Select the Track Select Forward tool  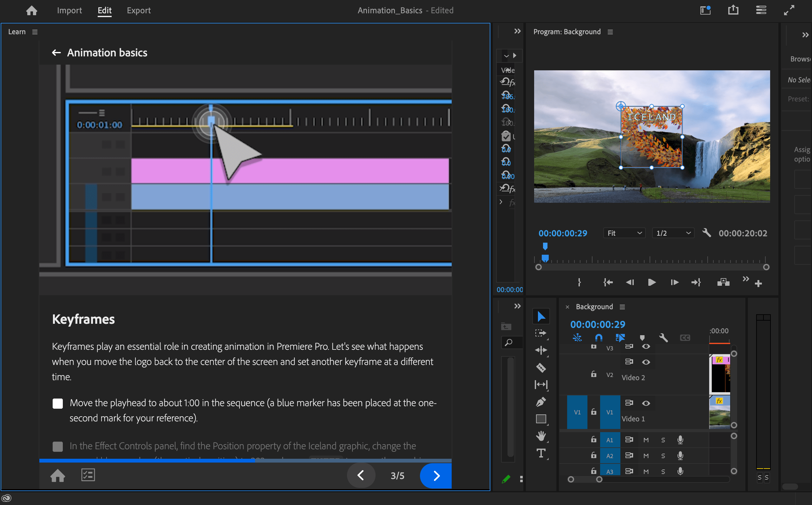click(x=541, y=333)
